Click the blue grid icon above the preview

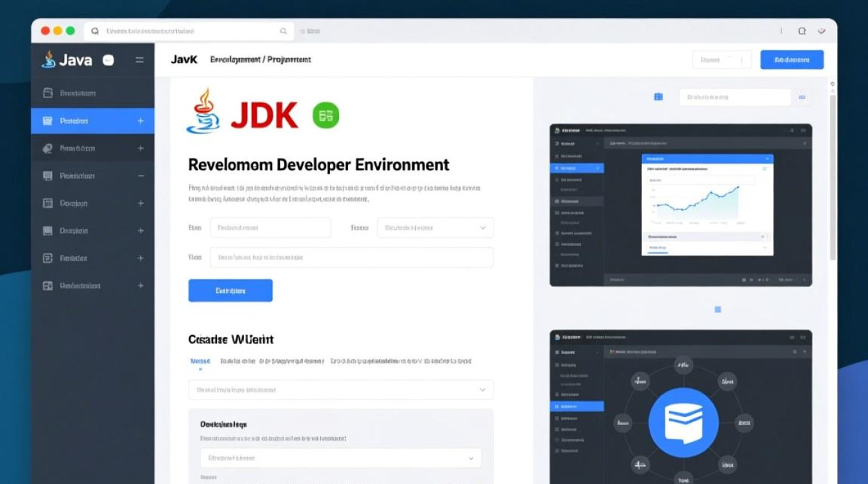pyautogui.click(x=658, y=97)
